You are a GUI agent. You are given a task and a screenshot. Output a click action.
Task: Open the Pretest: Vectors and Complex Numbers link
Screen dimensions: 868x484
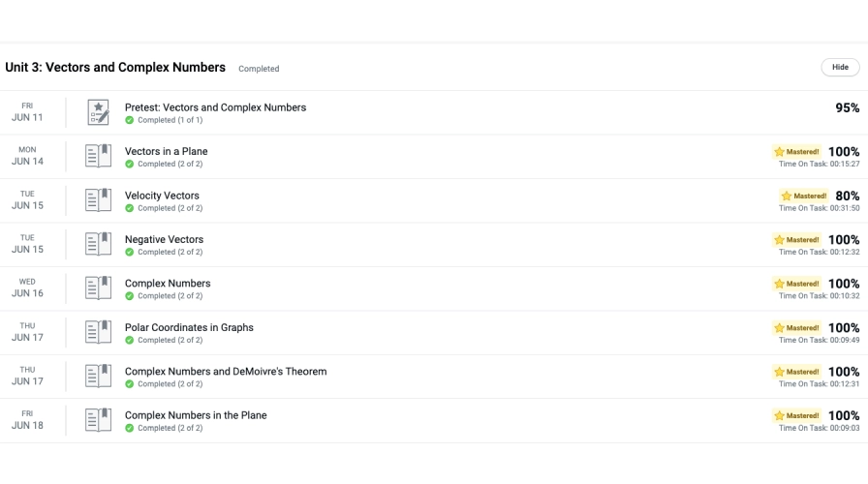pos(215,107)
